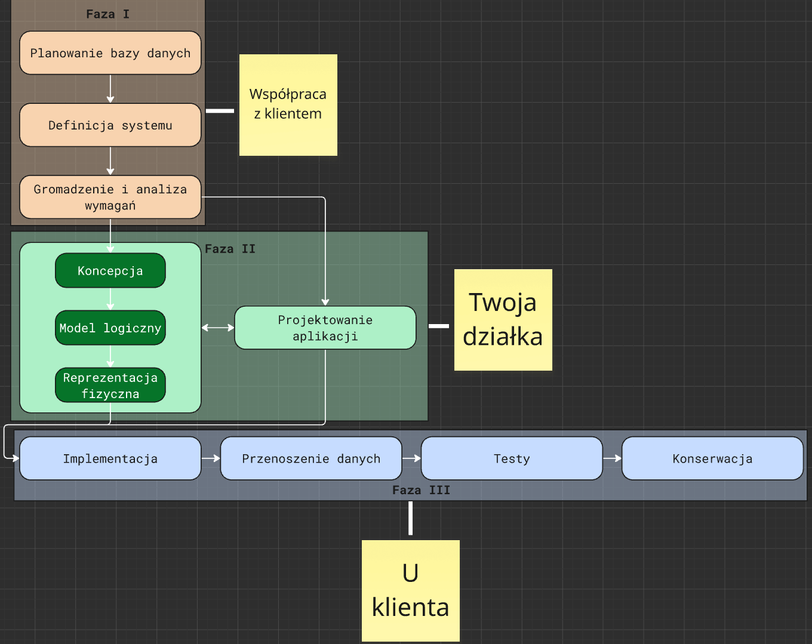The image size is (812, 644).
Task: Click the Implementacja node
Action: [110, 458]
